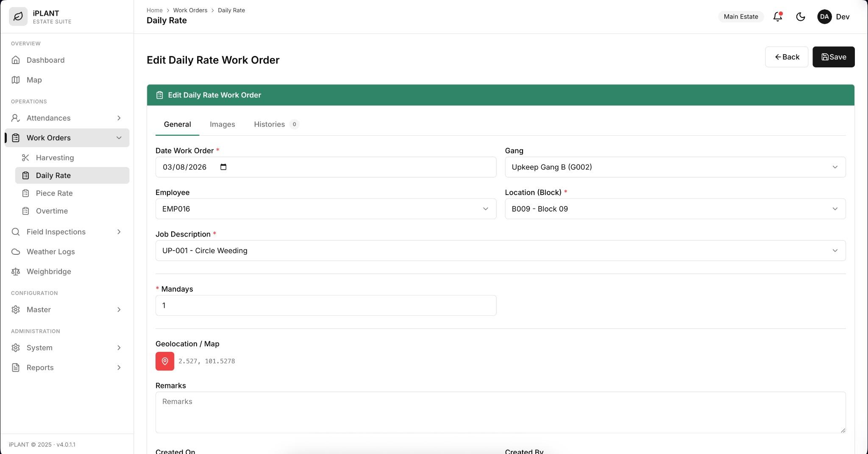
Task: Click the Map sidebar icon
Action: [x=16, y=80]
